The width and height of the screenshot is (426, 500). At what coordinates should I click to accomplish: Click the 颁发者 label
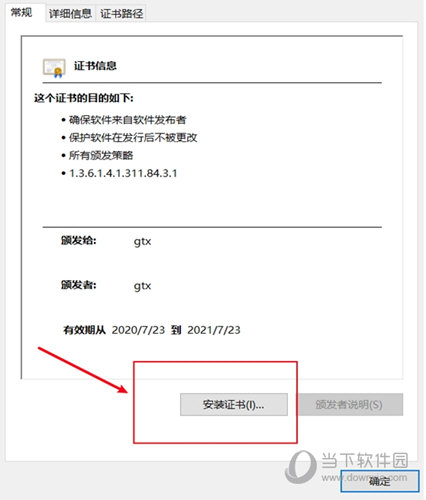click(x=79, y=285)
